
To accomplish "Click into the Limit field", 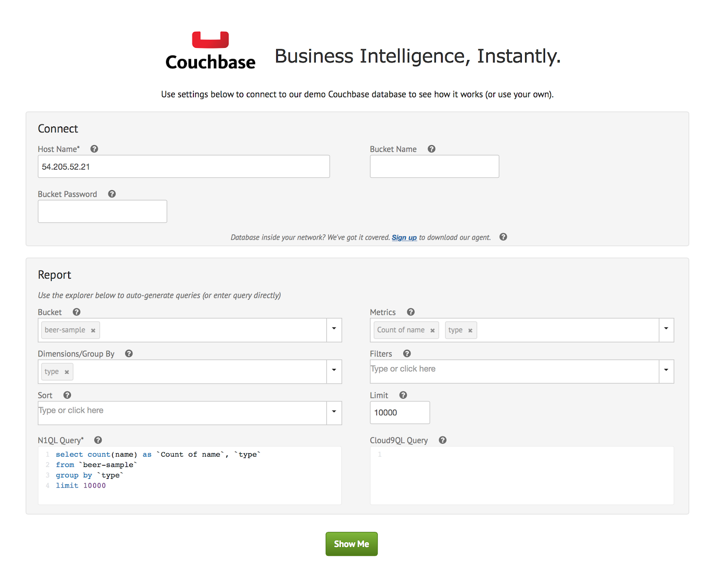I will [x=399, y=412].
